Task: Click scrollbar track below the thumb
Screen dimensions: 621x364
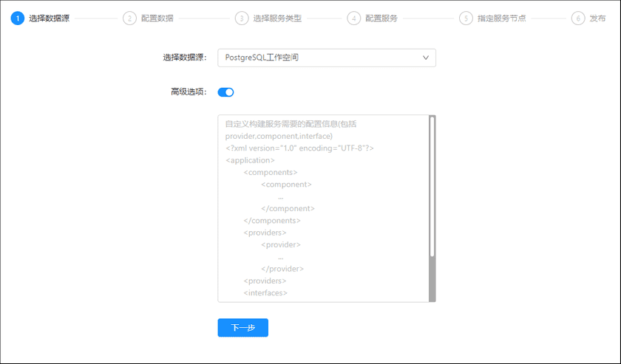Action: coord(432,281)
